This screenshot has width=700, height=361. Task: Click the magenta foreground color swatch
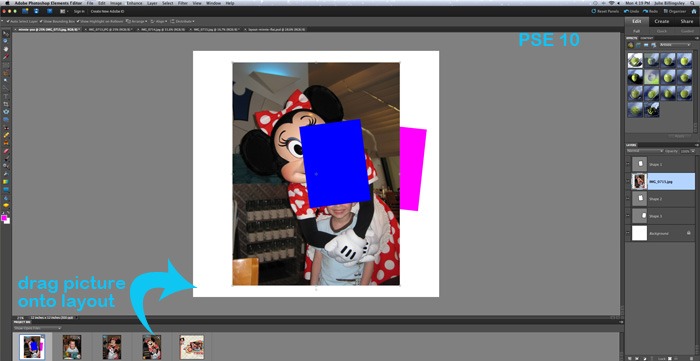click(x=4, y=218)
